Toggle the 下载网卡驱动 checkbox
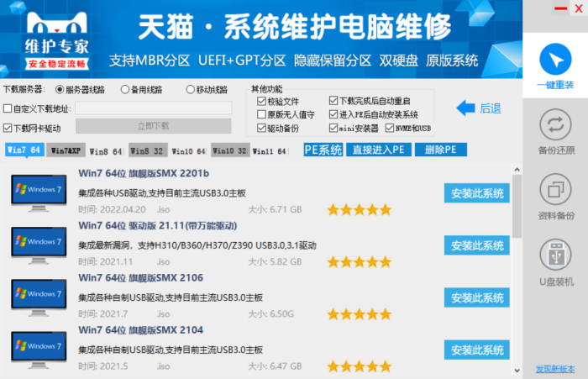588x379 pixels. 8,129
